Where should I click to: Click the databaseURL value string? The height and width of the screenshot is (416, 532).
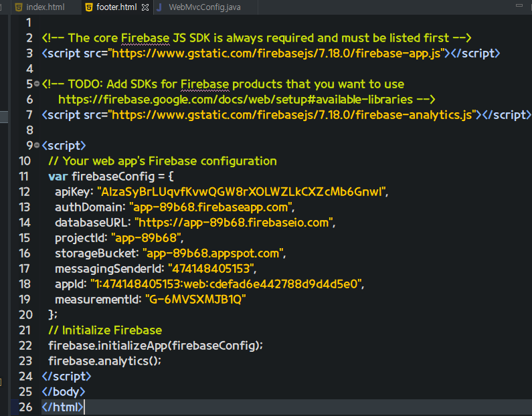click(x=234, y=223)
